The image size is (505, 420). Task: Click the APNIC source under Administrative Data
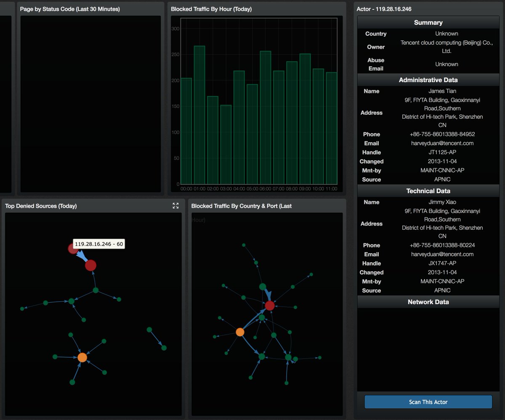[442, 180]
